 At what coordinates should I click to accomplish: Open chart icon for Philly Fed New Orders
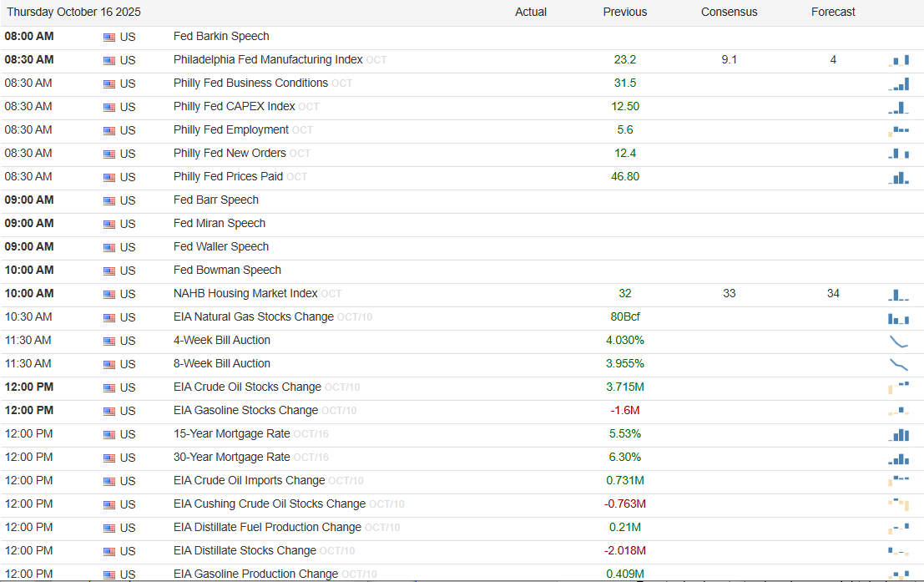pos(899,154)
